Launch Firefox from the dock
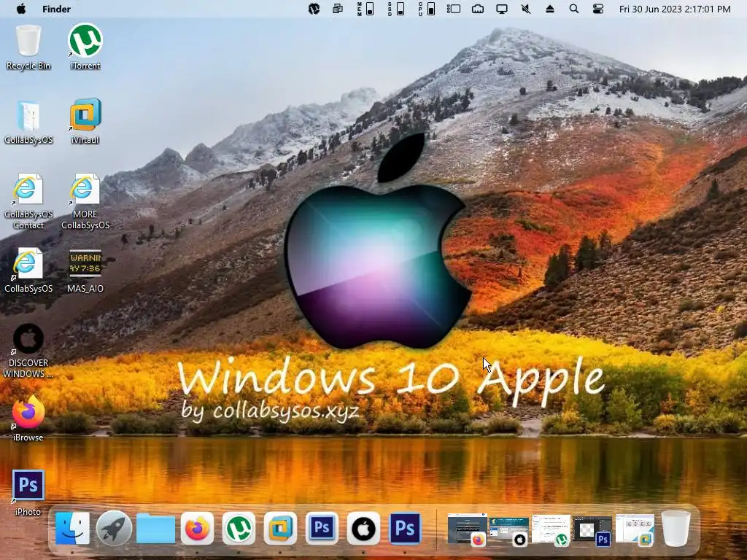The width and height of the screenshot is (747, 560). 197,528
